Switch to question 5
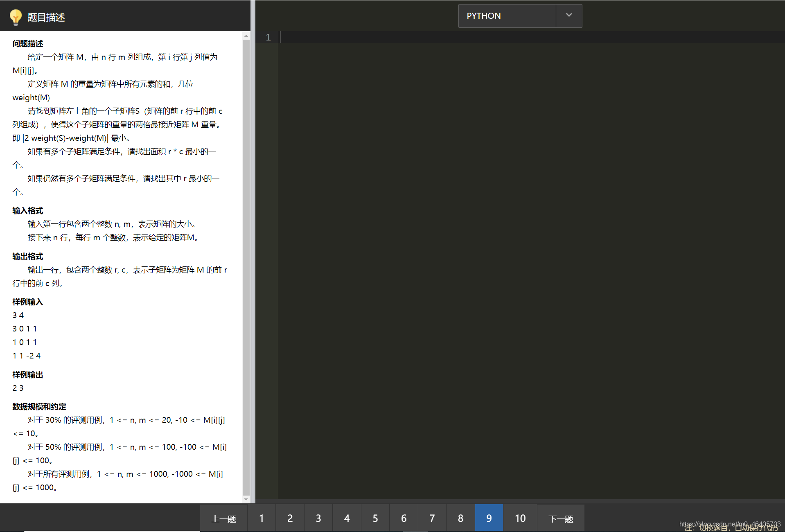Viewport: 785px width, 532px height. pyautogui.click(x=375, y=518)
